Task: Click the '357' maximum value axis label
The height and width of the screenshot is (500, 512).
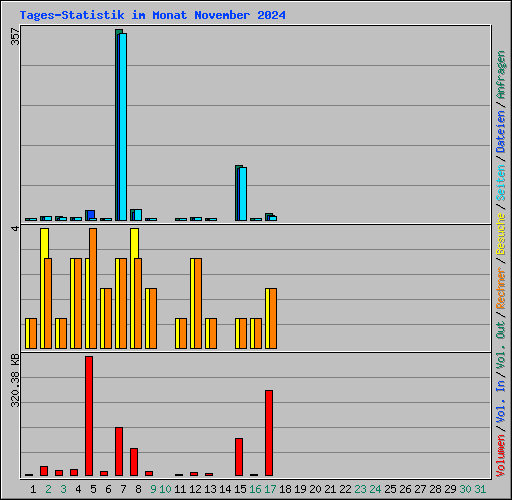Action: point(15,36)
